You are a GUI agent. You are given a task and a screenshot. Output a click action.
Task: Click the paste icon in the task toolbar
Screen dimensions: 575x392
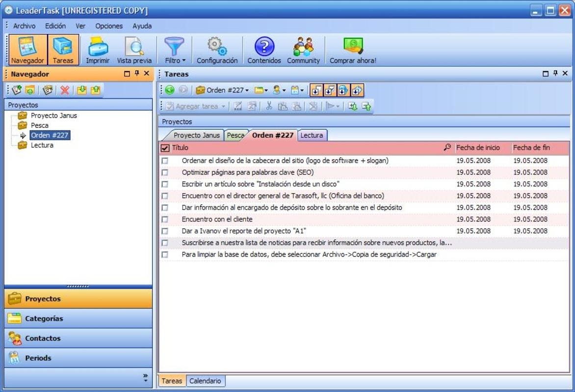(x=296, y=106)
